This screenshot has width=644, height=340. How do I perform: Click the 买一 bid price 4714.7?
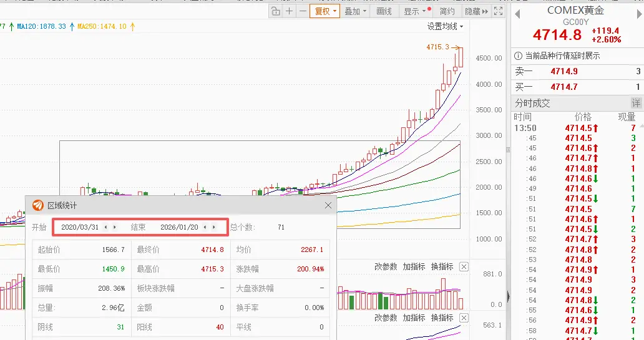coord(564,87)
